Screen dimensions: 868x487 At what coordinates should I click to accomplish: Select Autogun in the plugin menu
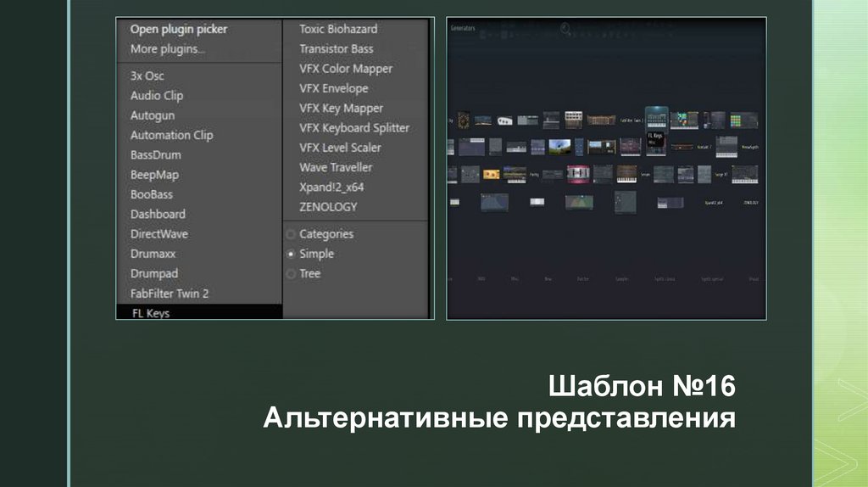[153, 115]
